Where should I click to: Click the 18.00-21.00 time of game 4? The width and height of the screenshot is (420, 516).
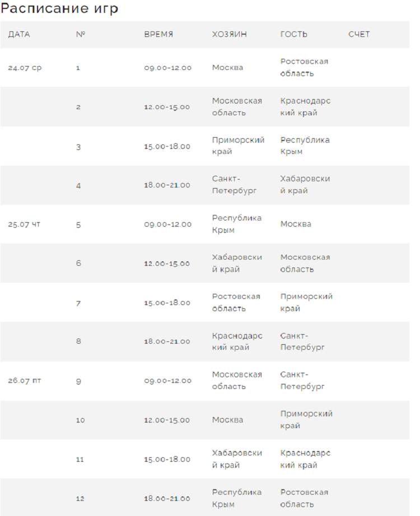click(x=167, y=185)
